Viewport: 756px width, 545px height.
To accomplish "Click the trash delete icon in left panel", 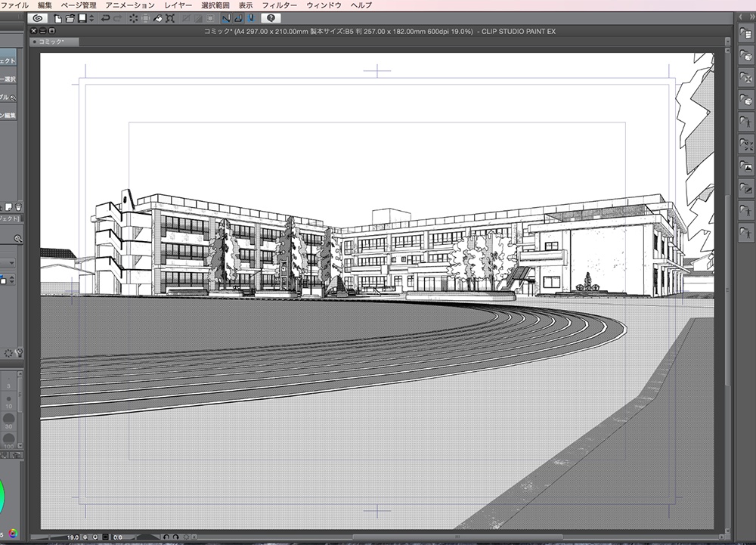I will (x=18, y=207).
